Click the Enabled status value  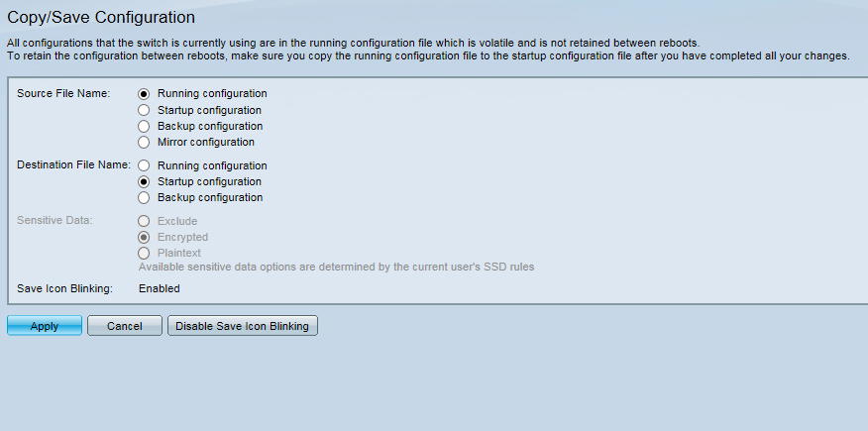coord(160,288)
